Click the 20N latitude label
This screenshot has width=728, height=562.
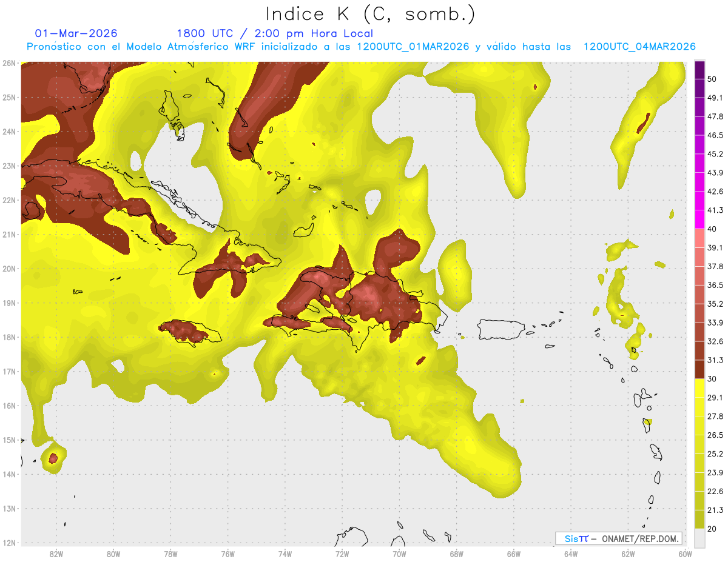click(8, 269)
